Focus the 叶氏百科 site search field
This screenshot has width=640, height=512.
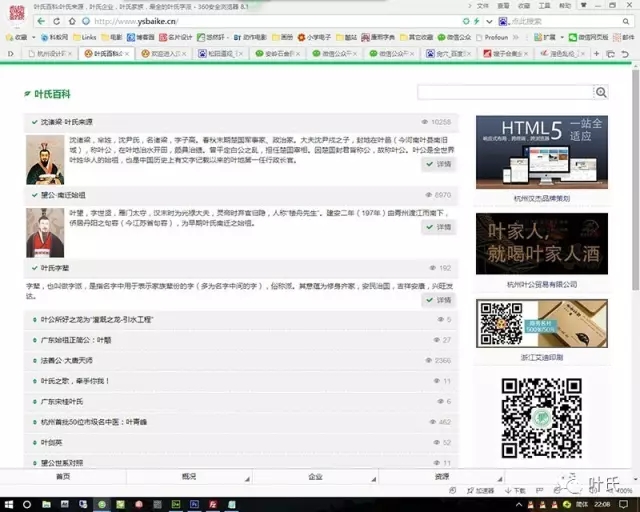(x=505, y=92)
